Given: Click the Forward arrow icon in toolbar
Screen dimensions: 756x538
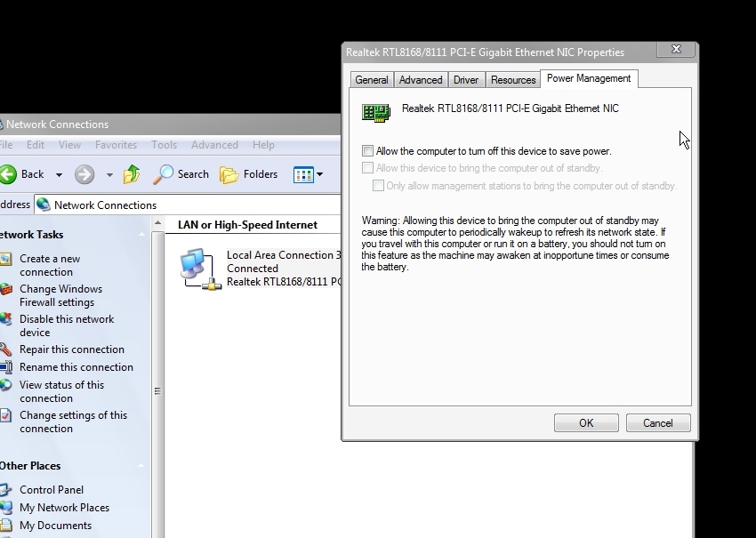Looking at the screenshot, I should coord(84,174).
